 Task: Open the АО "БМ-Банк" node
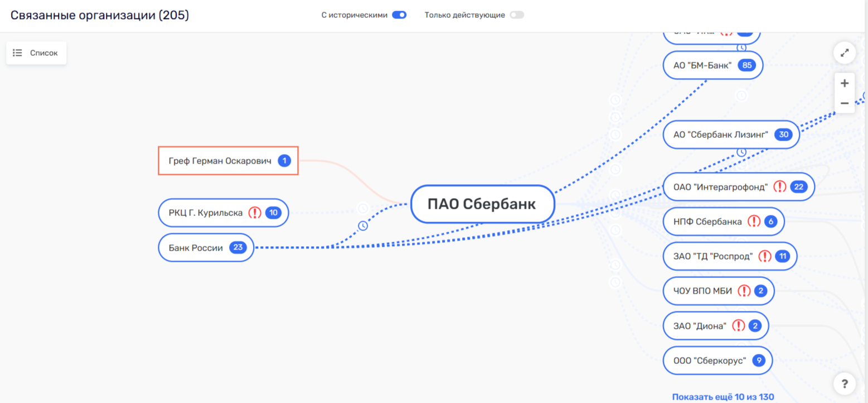(x=713, y=65)
